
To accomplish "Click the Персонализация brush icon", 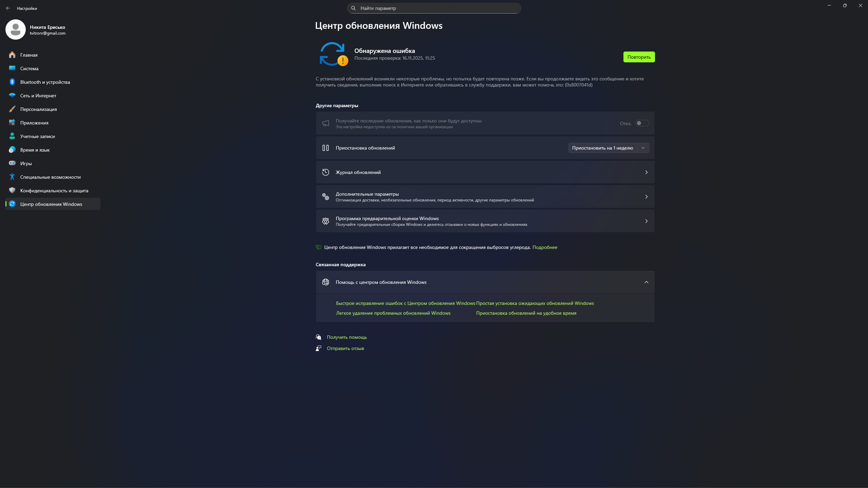I will tap(12, 109).
